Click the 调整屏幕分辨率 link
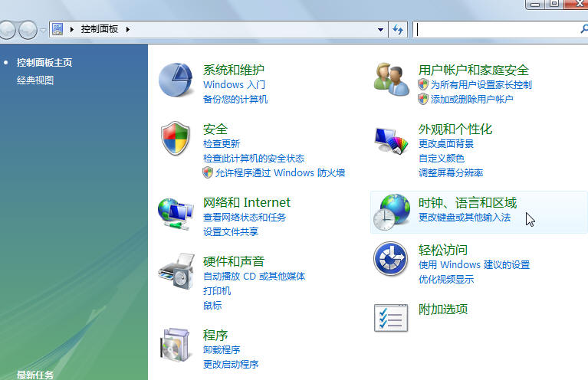 click(451, 172)
